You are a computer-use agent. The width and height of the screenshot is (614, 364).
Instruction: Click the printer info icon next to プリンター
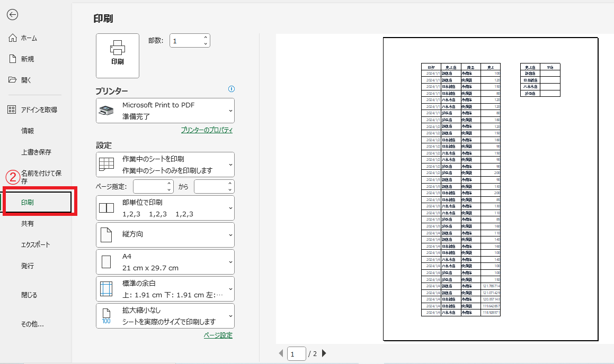tap(231, 89)
